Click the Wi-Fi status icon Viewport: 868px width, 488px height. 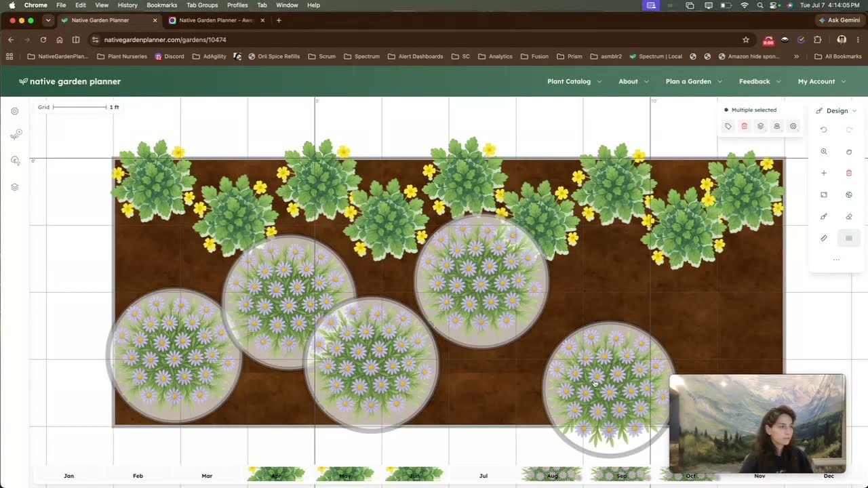745,5
